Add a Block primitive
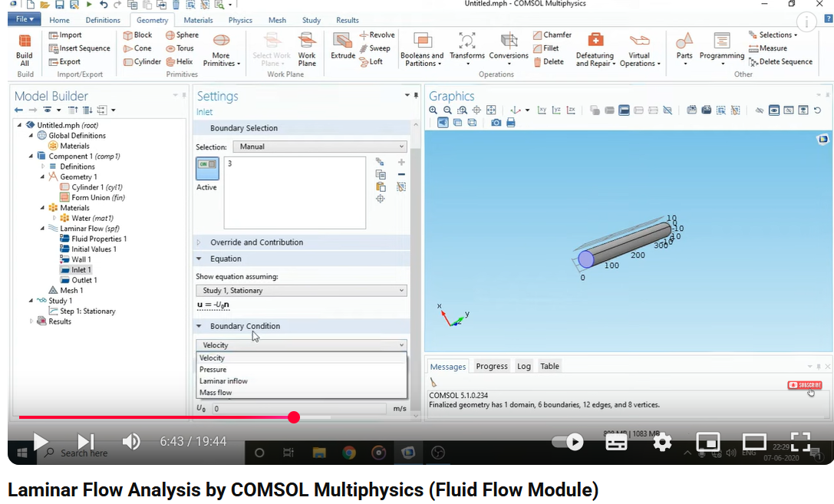The image size is (834, 504). pyautogui.click(x=137, y=35)
